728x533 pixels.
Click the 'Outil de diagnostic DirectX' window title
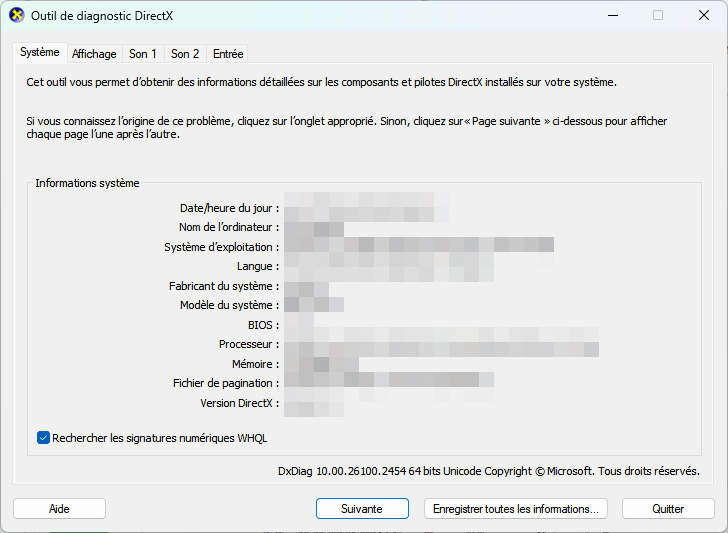tap(102, 16)
